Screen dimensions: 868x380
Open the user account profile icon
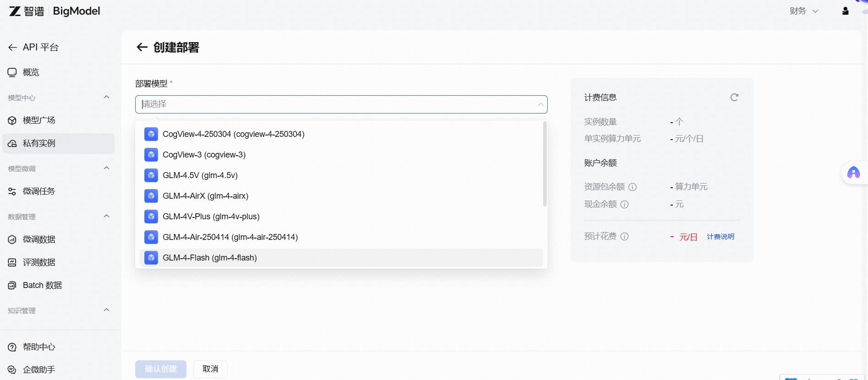(x=845, y=11)
